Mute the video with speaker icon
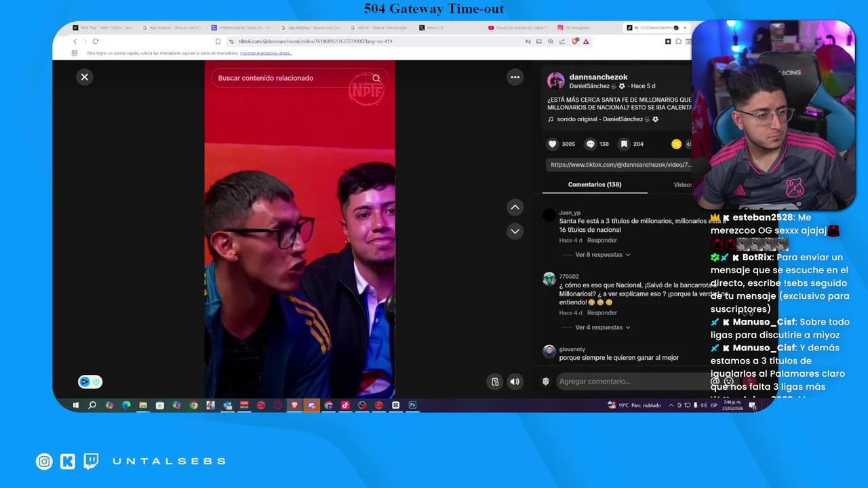 (515, 382)
